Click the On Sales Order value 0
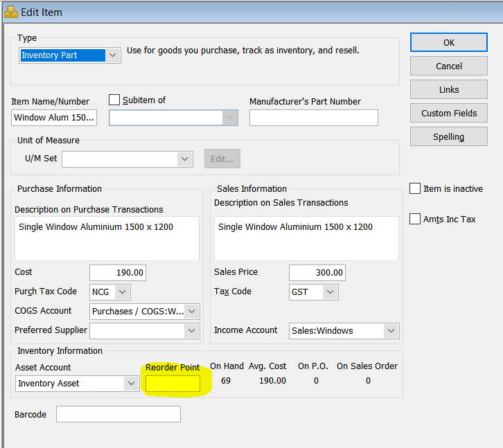The width and height of the screenshot is (503, 448). [368, 381]
